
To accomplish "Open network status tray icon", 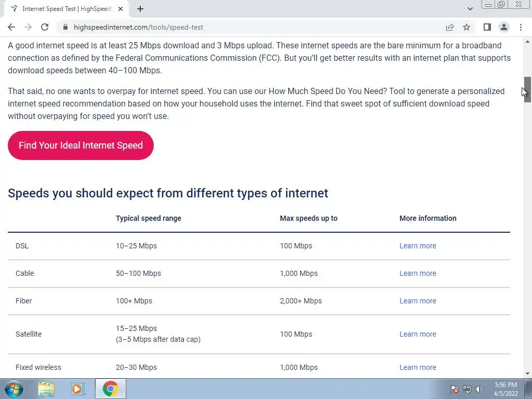I will tap(467, 389).
